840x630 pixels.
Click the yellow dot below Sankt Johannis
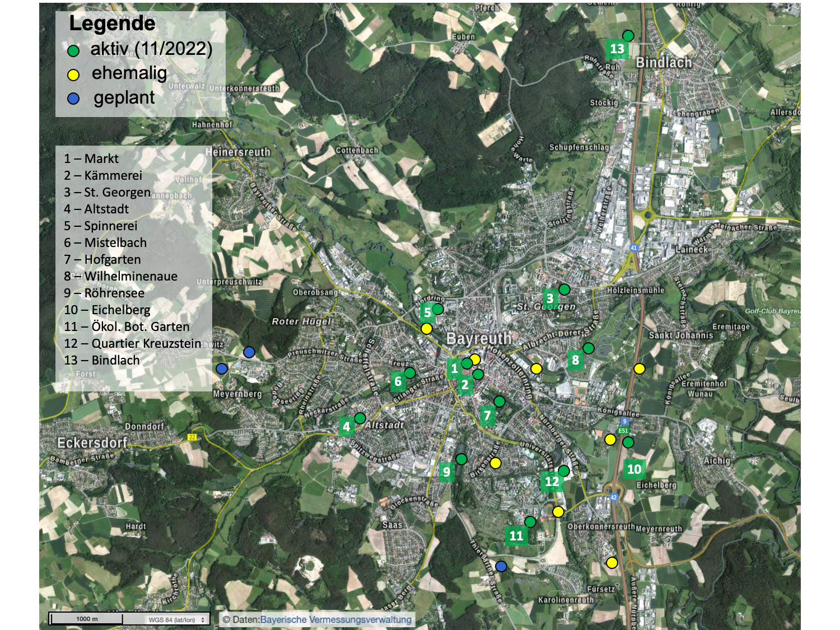pyautogui.click(x=640, y=368)
